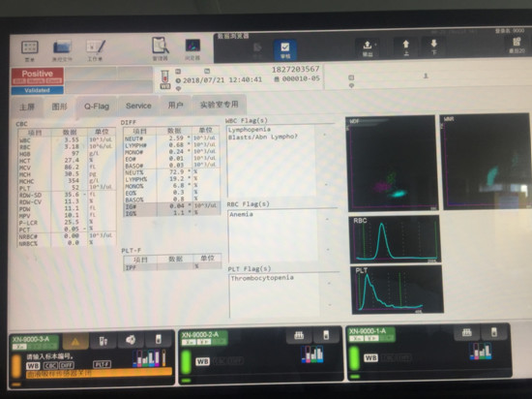Select the Blasts/Abn Lympho? flag
Image resolution: width=532 pixels, height=399 pixels.
click(262, 137)
